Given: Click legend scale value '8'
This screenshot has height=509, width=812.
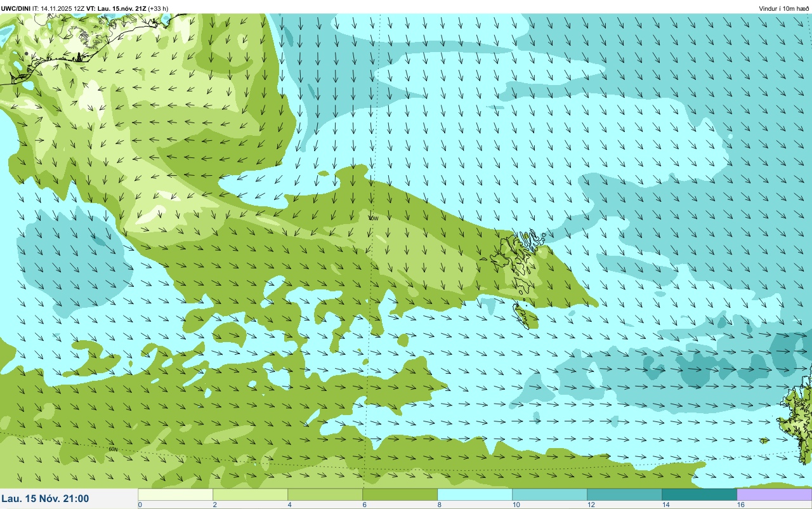Looking at the screenshot, I should (440, 505).
